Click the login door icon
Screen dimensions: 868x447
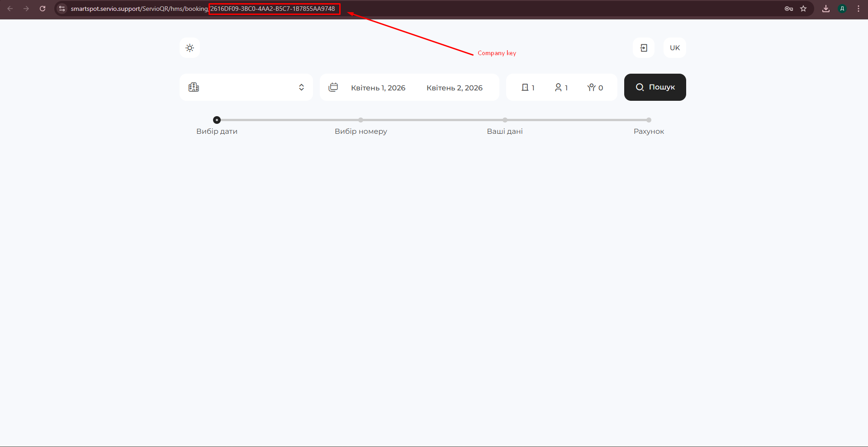coord(644,48)
